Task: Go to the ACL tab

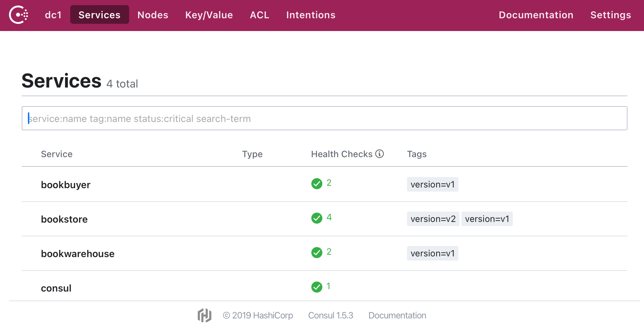Action: (x=259, y=15)
